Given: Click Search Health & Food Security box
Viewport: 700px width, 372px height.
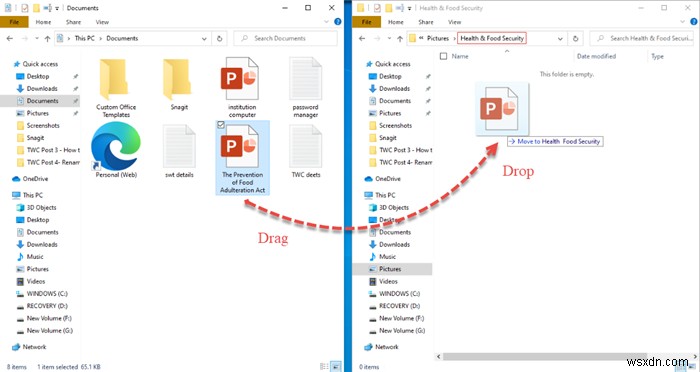Looking at the screenshot, I should 643,38.
